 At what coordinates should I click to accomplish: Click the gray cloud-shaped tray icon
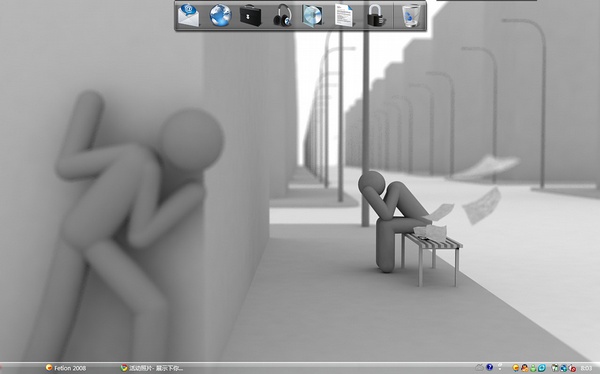tap(479, 367)
